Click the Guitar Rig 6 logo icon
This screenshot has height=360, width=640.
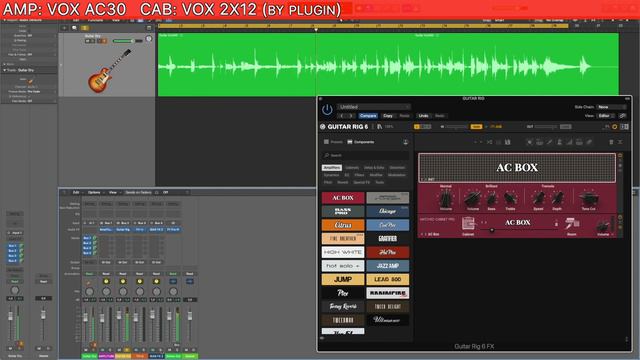pyautogui.click(x=322, y=127)
